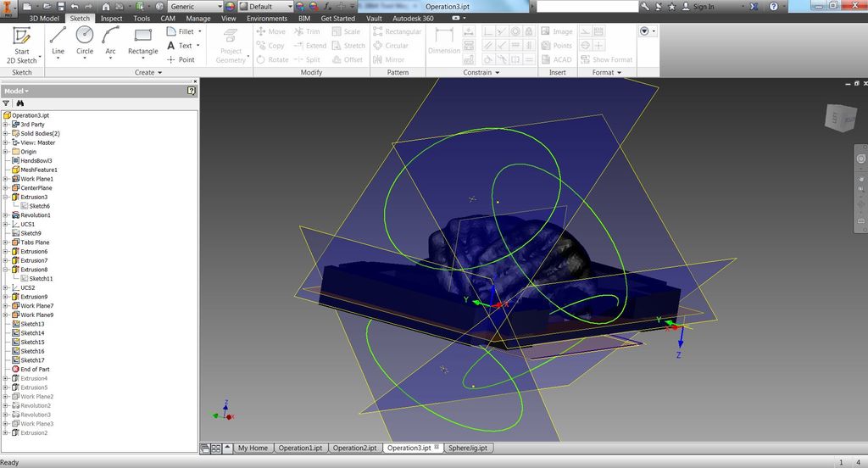Image resolution: width=868 pixels, height=468 pixels.
Task: Switch to the SphereJig.ipt document tab
Action: click(x=468, y=448)
